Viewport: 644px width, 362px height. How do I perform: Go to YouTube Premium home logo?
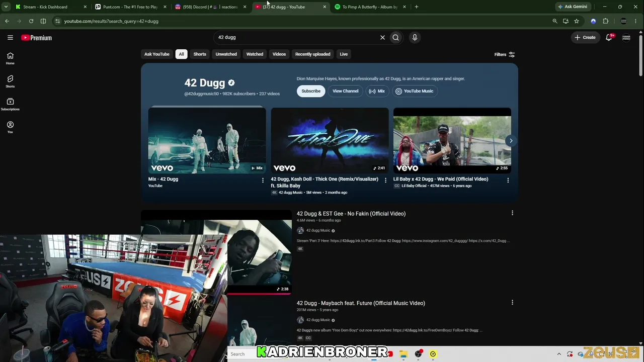[36, 38]
